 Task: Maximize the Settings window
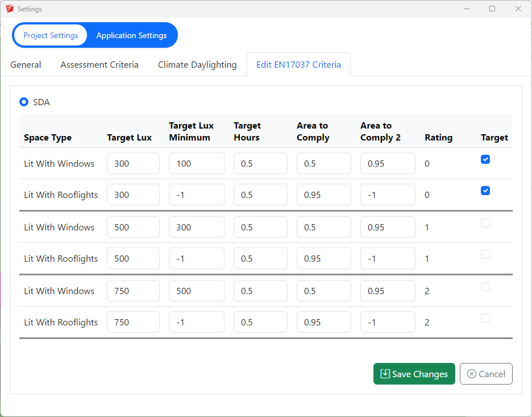492,9
